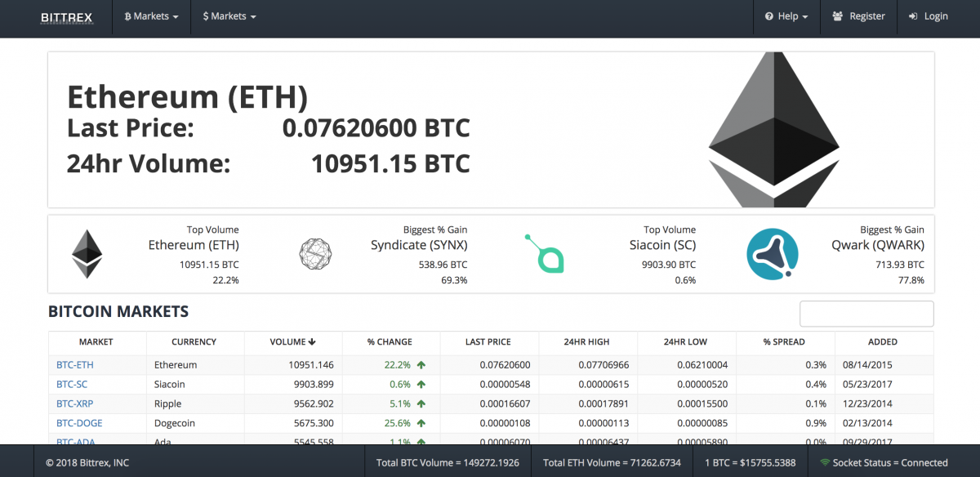Click volume value 10951.146
Image resolution: width=980 pixels, height=477 pixels.
click(311, 365)
